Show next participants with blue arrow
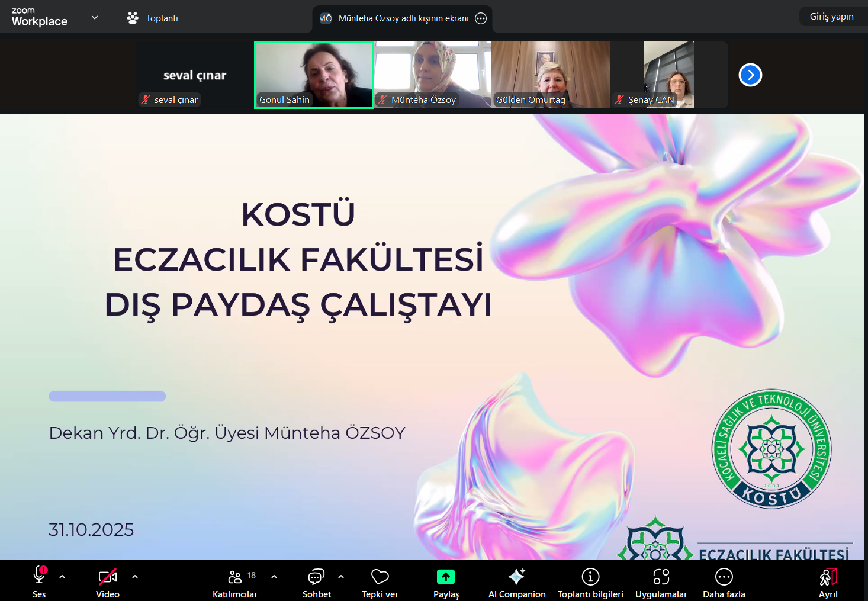The image size is (868, 601). pyautogui.click(x=750, y=75)
